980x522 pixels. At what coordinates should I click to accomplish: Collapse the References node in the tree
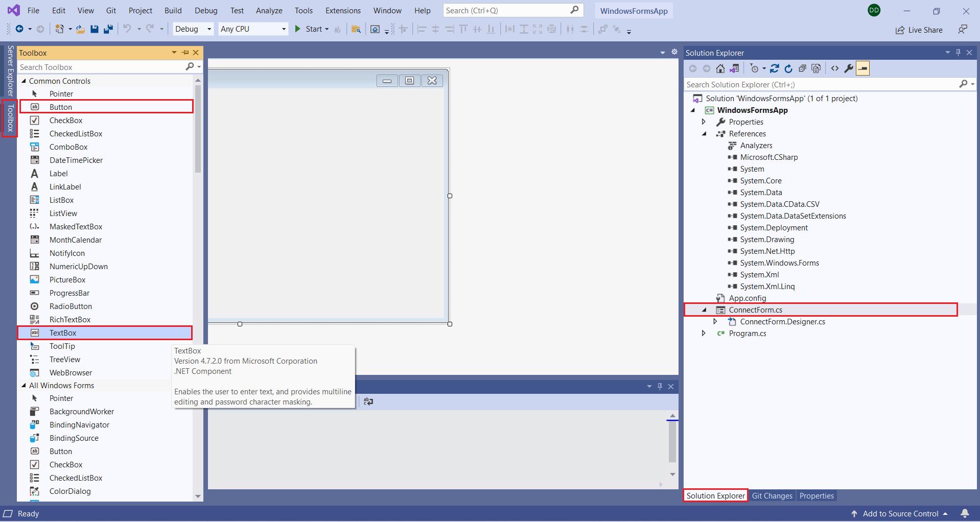[704, 134]
